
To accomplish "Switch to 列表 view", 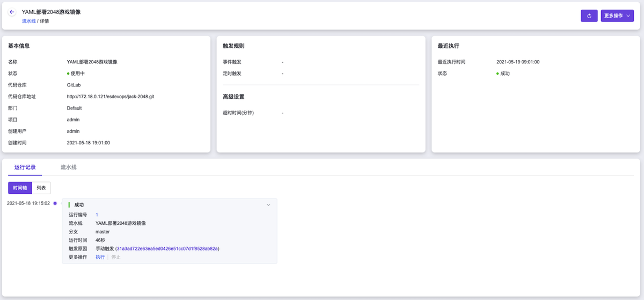I will pyautogui.click(x=41, y=188).
